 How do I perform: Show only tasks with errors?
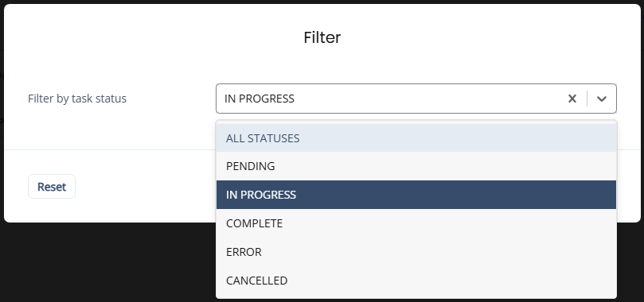pyautogui.click(x=416, y=252)
